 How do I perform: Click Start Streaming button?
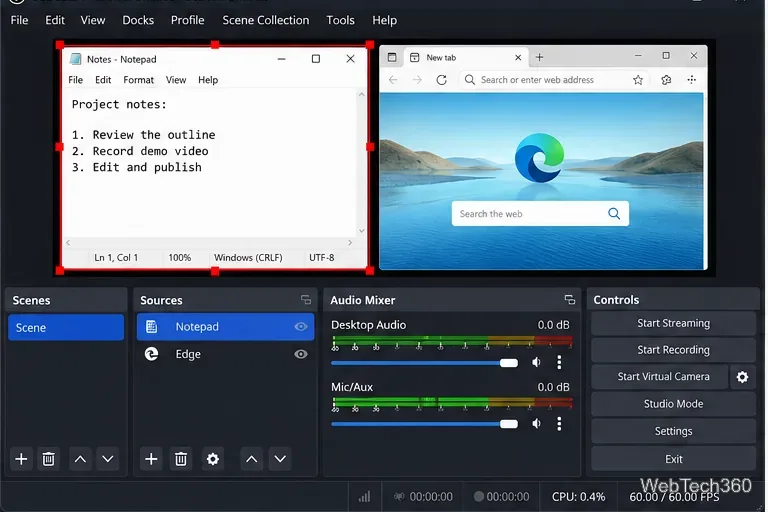[673, 323]
